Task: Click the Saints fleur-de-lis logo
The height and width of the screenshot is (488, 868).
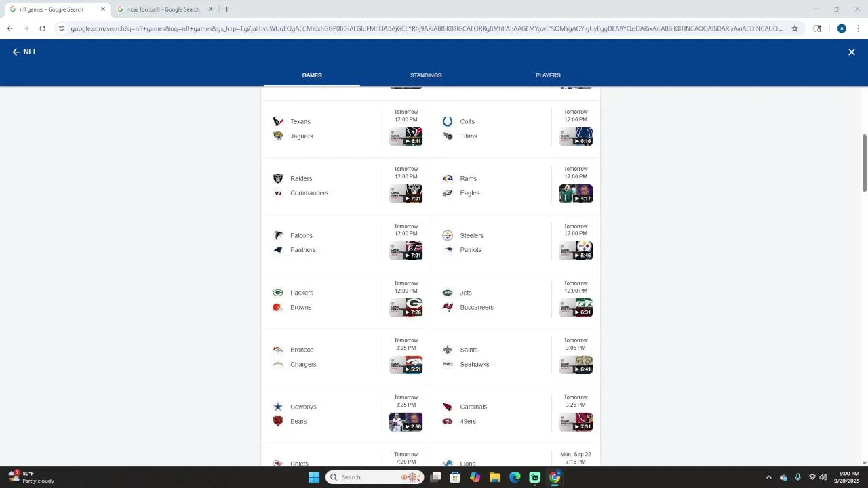Action: pyautogui.click(x=448, y=350)
